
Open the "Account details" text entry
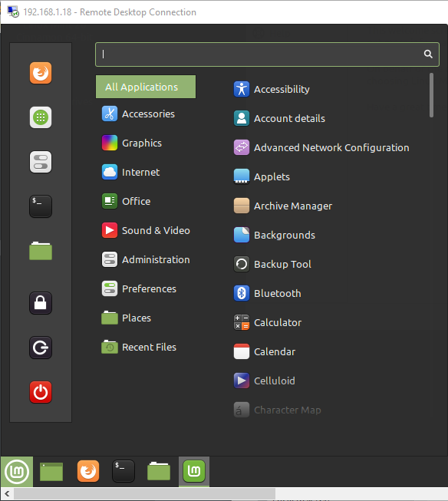point(289,119)
